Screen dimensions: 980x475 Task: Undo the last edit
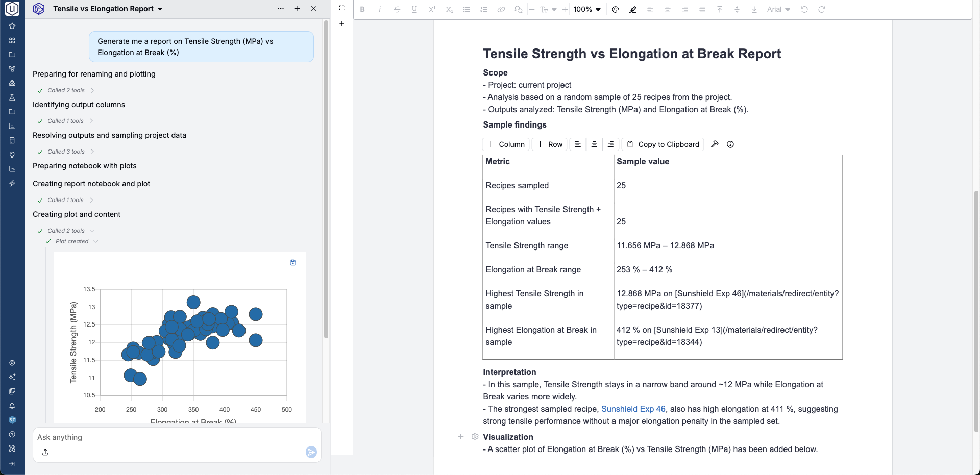804,9
